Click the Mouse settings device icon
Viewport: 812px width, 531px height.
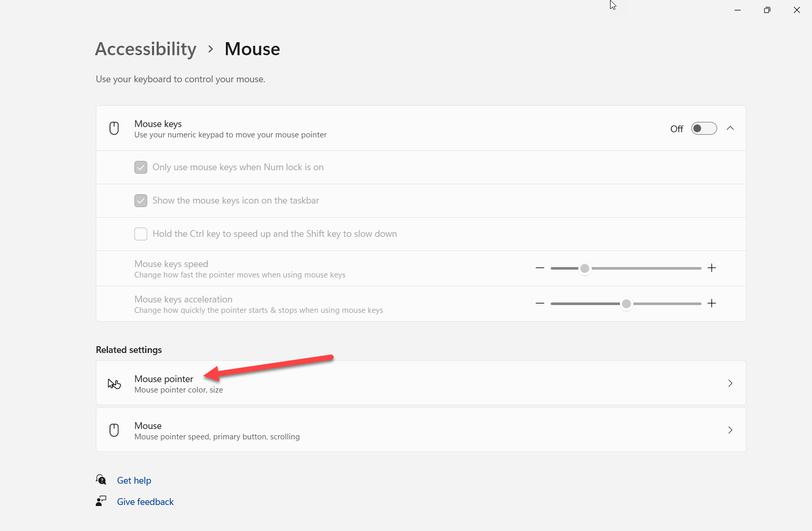[x=114, y=430]
